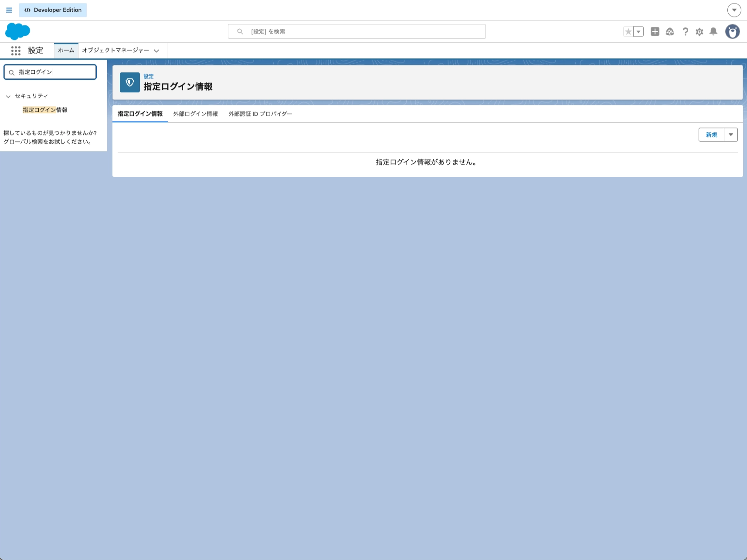Switch to the 外部ログイン情報 tab
Viewport: 747px width, 560px height.
[x=195, y=114]
